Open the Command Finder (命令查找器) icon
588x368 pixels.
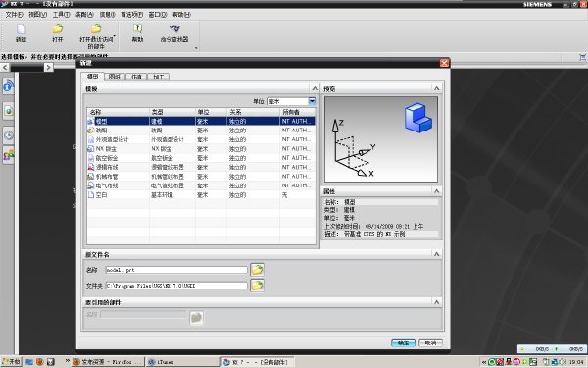174,28
